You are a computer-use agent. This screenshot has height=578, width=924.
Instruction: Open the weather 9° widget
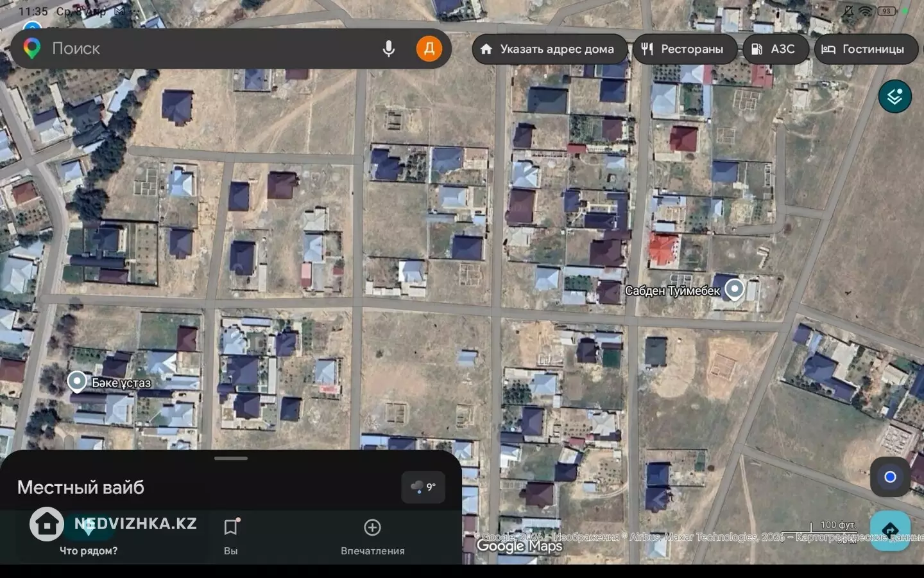[x=423, y=487]
